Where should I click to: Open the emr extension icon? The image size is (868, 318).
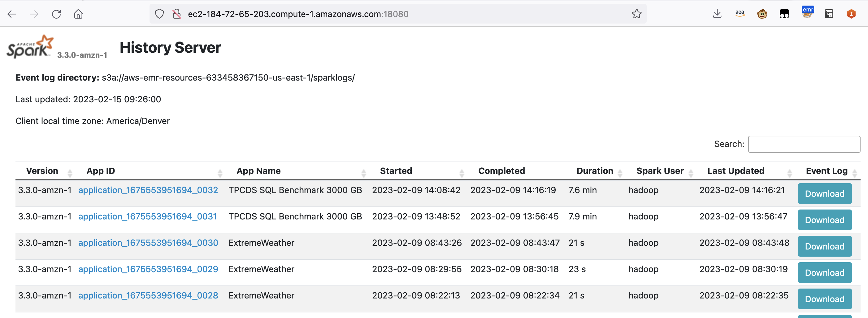pyautogui.click(x=807, y=13)
